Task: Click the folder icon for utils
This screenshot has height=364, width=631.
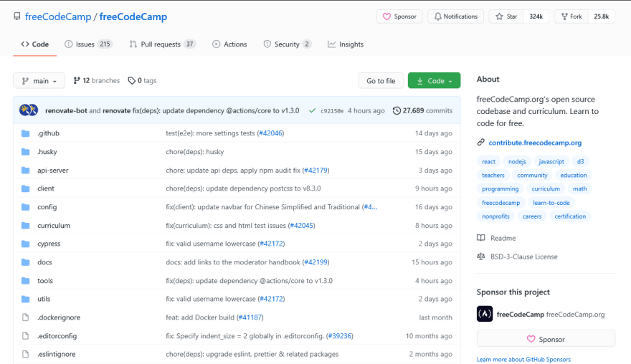Action: tap(25, 299)
